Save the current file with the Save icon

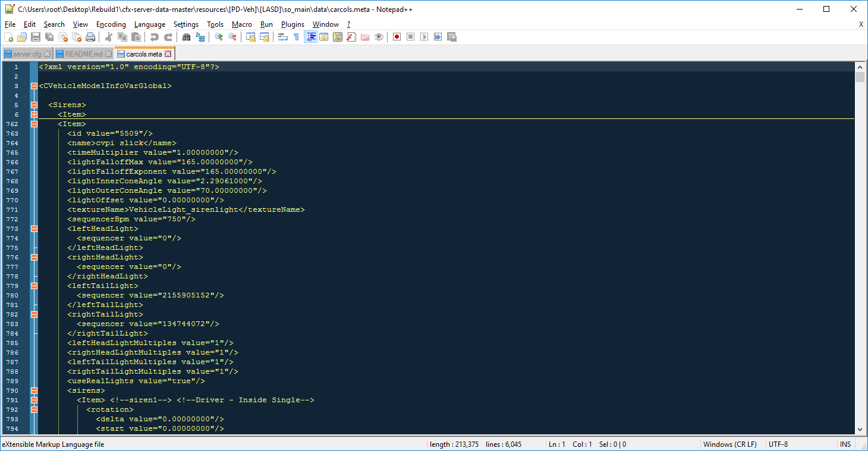click(36, 37)
